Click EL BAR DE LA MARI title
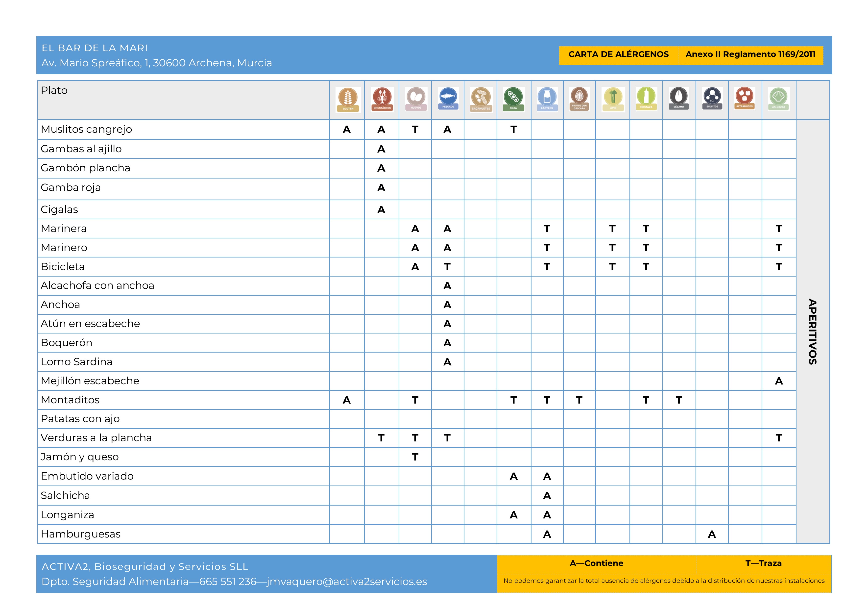This screenshot has width=868, height=614. 95,48
